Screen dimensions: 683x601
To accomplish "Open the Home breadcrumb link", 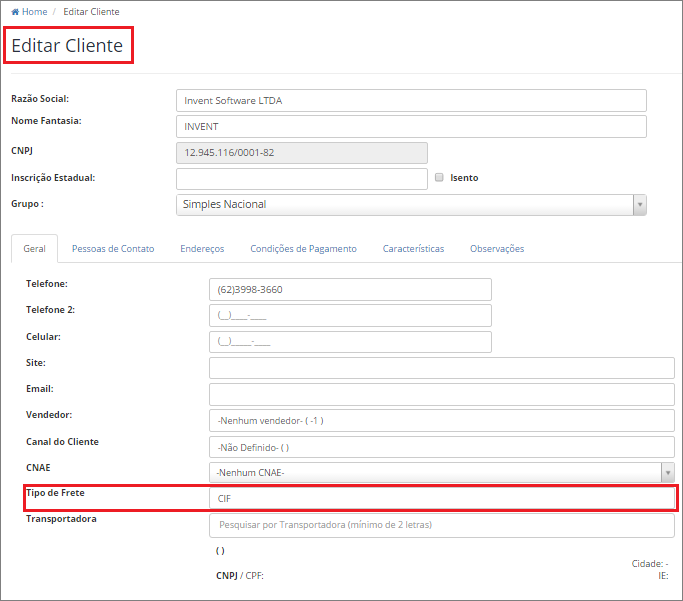I will coord(34,12).
